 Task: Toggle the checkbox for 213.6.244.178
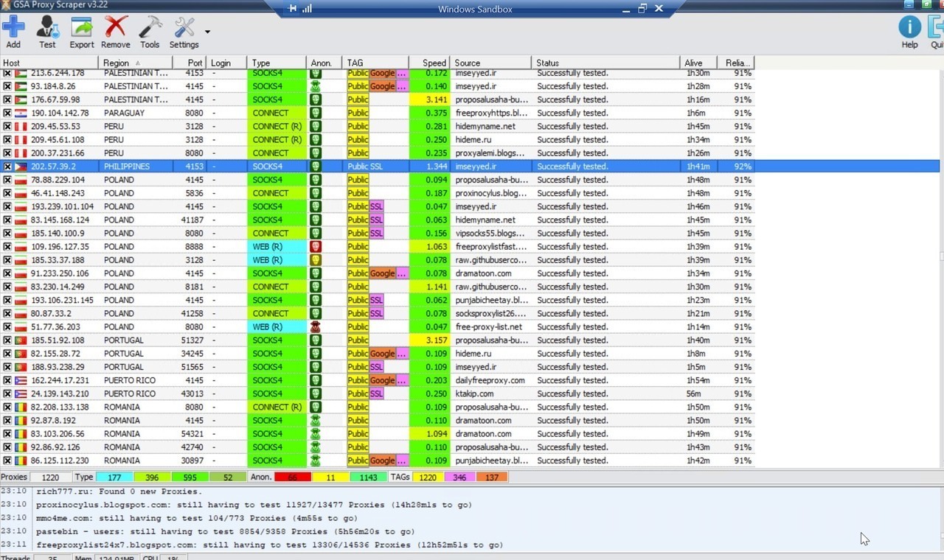(7, 73)
